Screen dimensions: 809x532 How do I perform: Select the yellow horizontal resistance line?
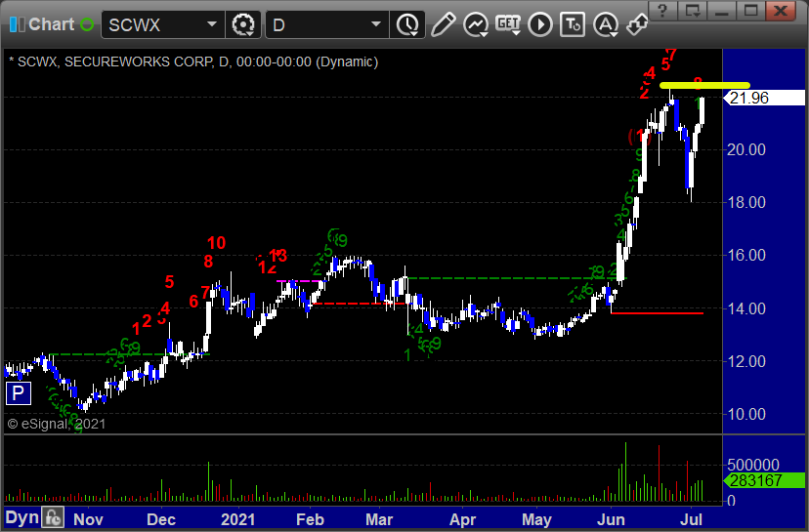704,85
